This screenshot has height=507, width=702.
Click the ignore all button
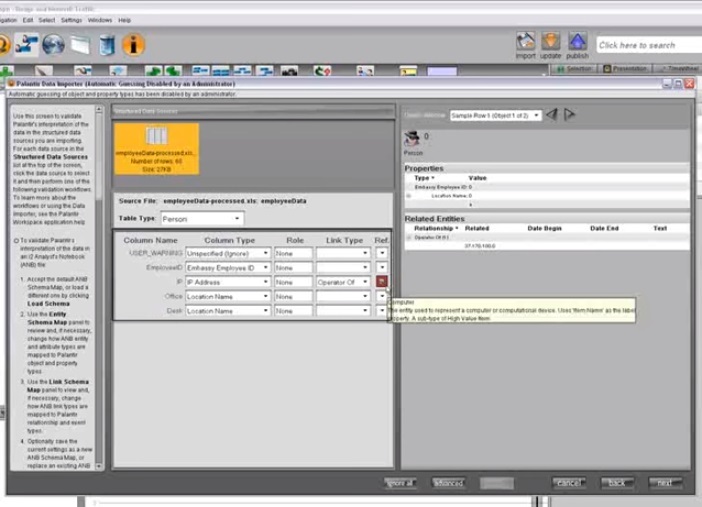[x=401, y=482]
